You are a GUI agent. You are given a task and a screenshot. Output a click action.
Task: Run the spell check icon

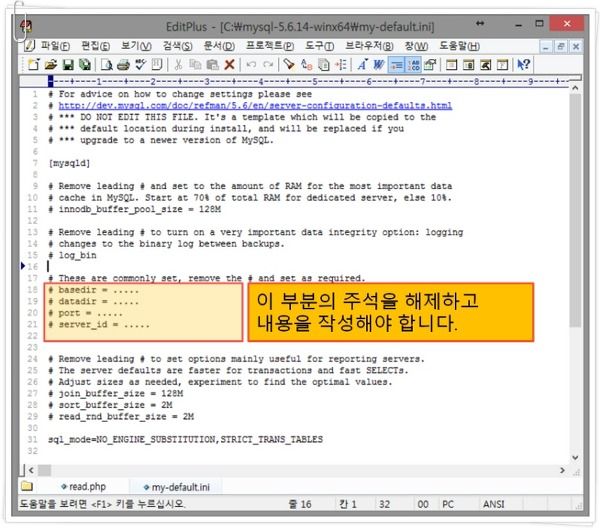140,65
